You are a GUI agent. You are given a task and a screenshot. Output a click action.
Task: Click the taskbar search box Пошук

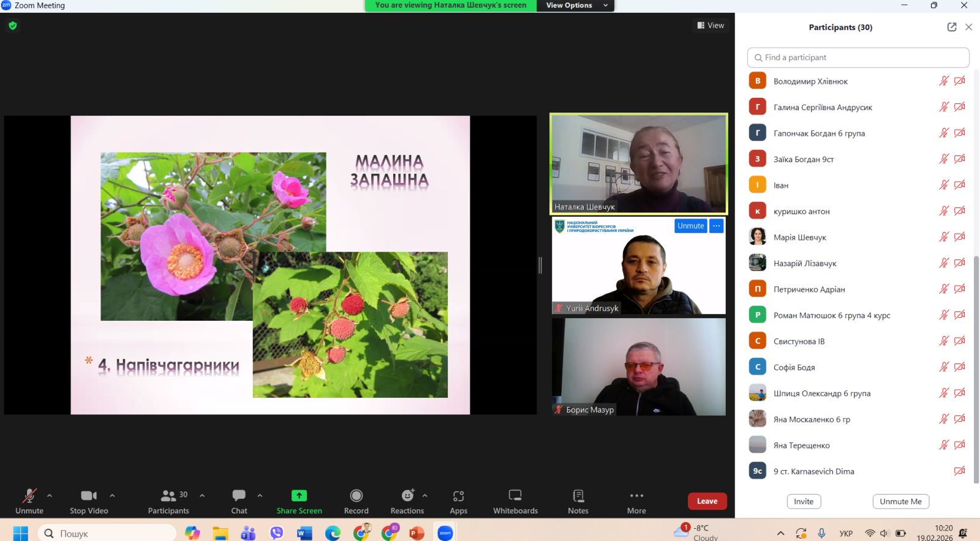pyautogui.click(x=107, y=533)
